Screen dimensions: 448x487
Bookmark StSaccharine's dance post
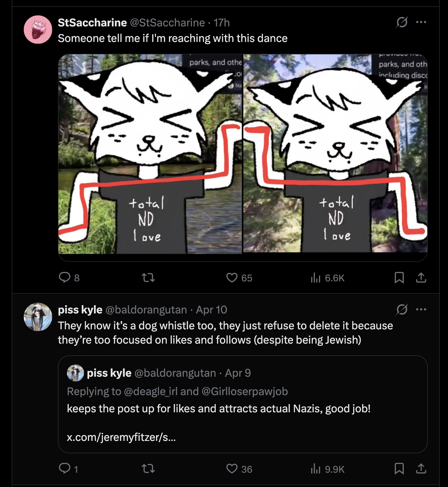[x=399, y=278]
